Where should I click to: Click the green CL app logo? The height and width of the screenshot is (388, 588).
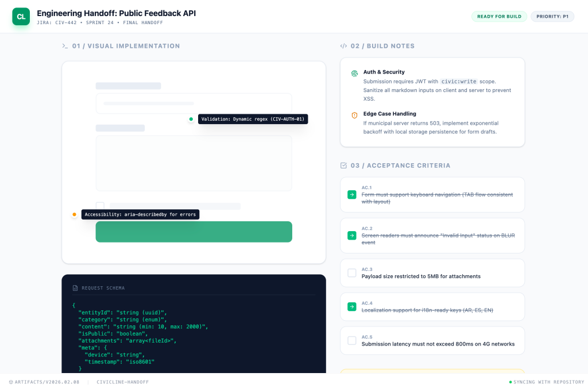coord(21,17)
